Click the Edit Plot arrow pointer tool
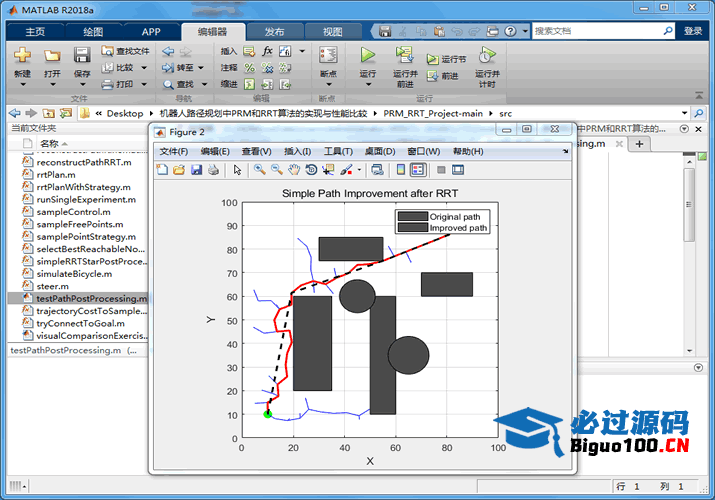Image resolution: width=715 pixels, height=500 pixels. 237,170
